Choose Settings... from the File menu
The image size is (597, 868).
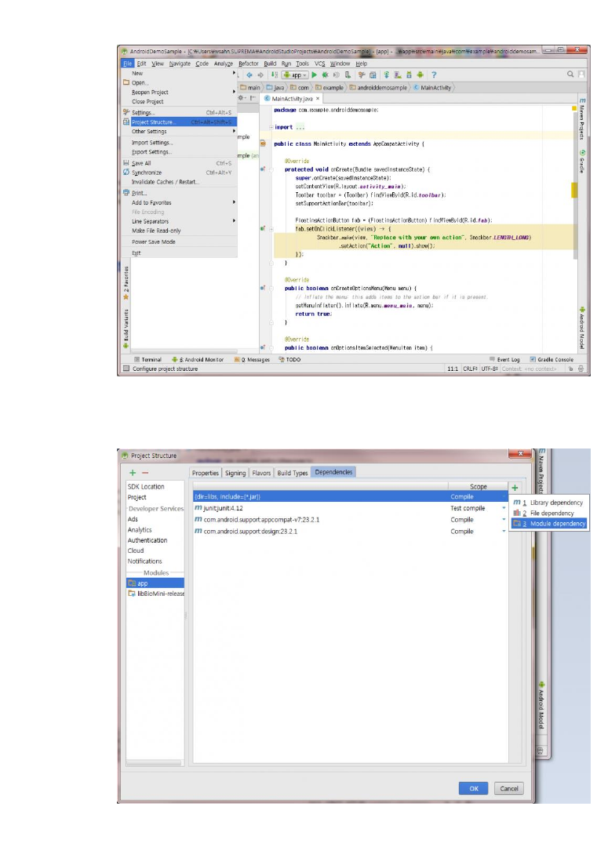click(180, 112)
